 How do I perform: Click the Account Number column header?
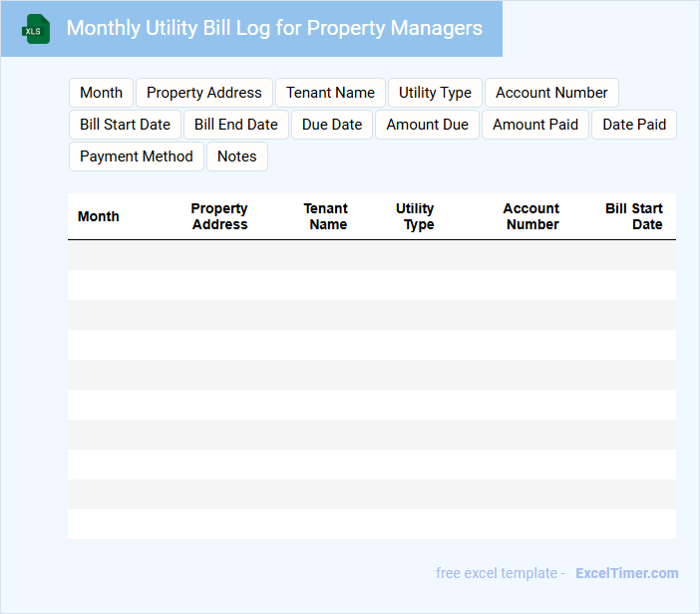click(x=531, y=216)
